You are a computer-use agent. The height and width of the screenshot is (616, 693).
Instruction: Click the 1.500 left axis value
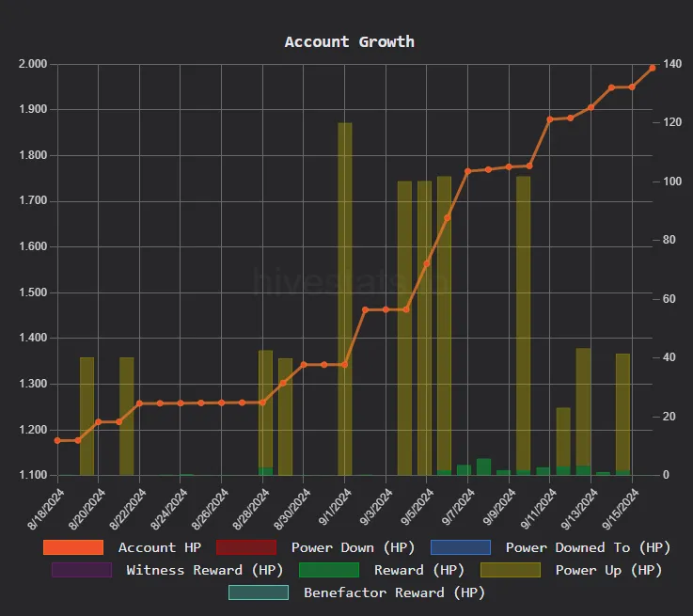tap(33, 292)
